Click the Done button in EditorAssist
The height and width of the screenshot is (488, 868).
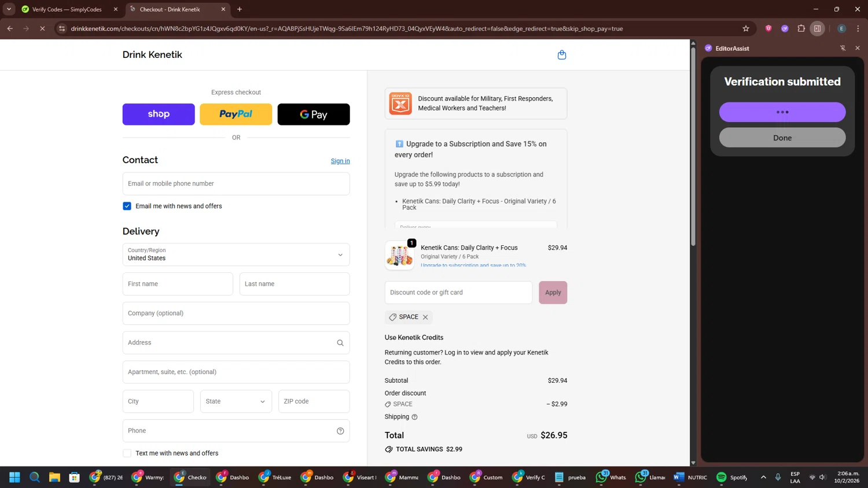782,138
